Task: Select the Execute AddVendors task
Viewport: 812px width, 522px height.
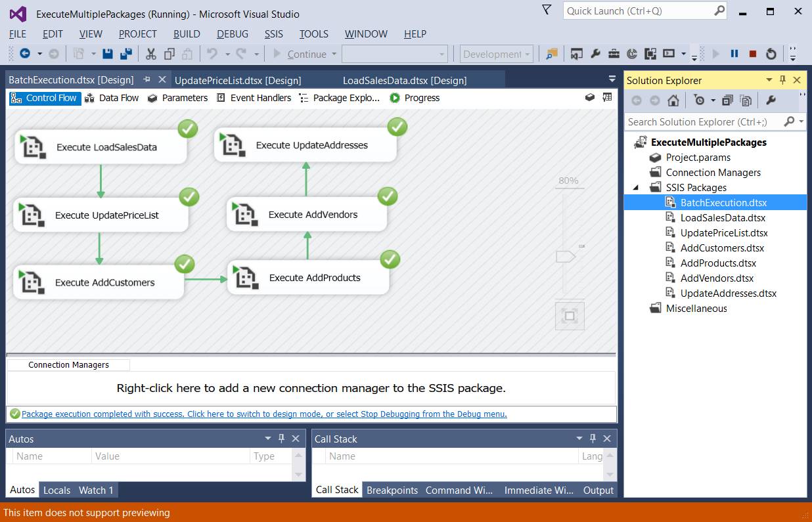Action: (x=307, y=215)
